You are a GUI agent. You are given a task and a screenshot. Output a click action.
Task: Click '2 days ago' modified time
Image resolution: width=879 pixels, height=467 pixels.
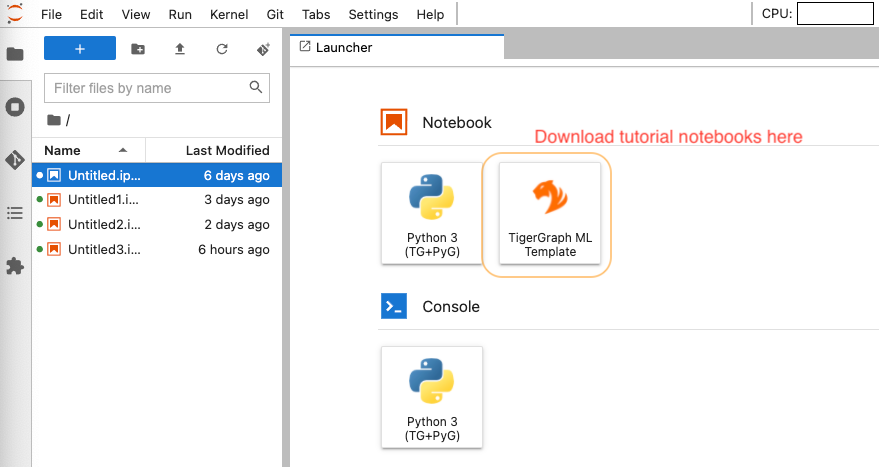[x=237, y=225]
